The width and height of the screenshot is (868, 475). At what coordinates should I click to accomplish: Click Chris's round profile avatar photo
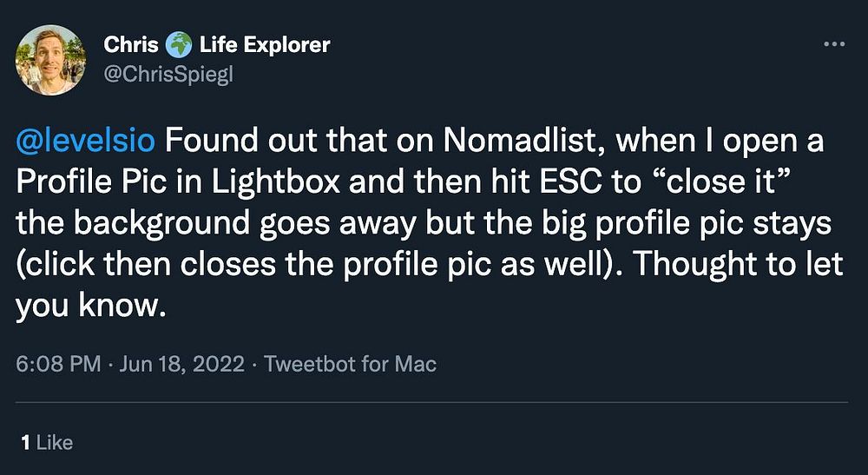(50, 60)
